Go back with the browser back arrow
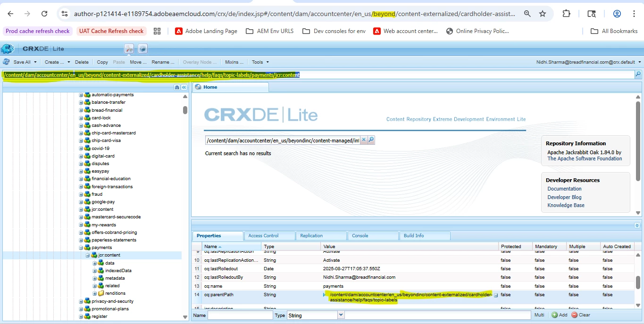The height and width of the screenshot is (324, 644). [10, 14]
